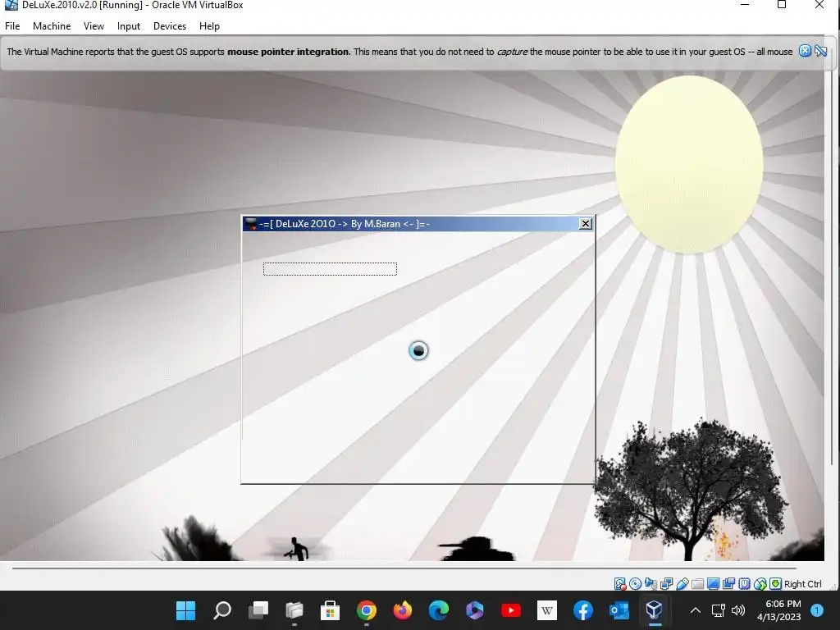Open the hard disk activity indicator
The width and height of the screenshot is (840, 630).
pos(620,584)
